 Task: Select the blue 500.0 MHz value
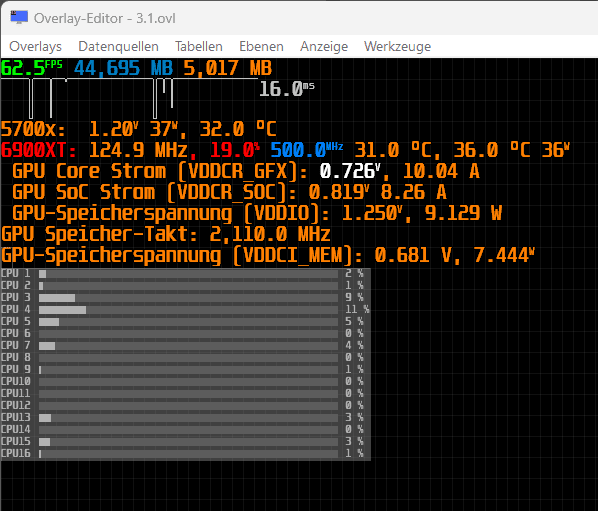(x=307, y=150)
